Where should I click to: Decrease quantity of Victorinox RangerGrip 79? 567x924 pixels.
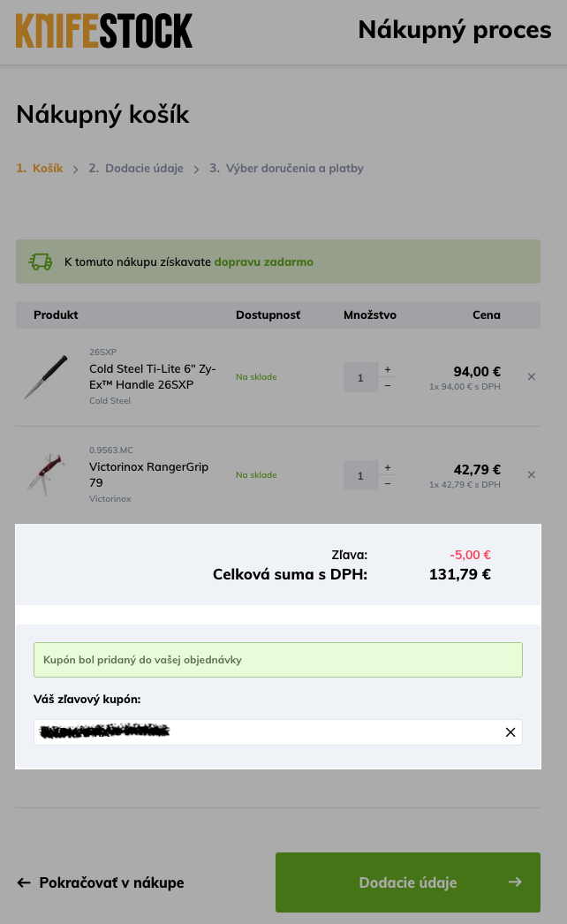[x=388, y=483]
